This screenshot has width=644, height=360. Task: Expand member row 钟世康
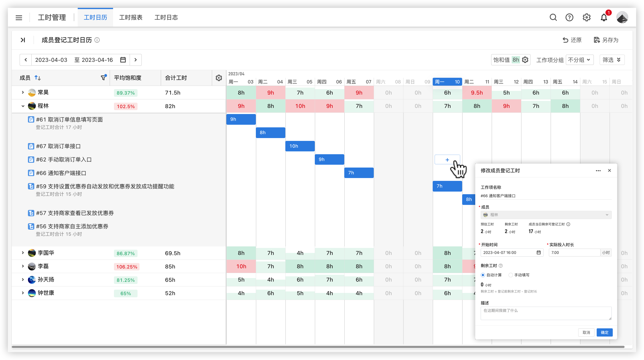coord(23,293)
